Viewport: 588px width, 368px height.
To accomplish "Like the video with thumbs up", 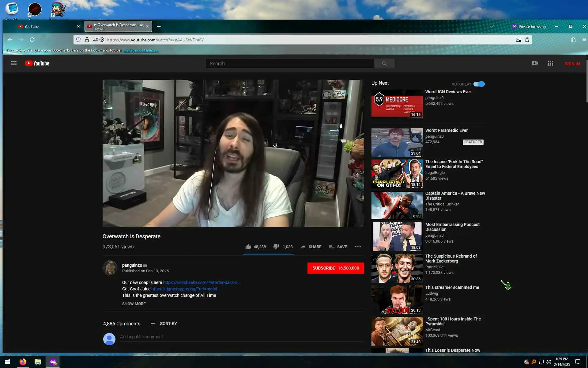I will click(x=248, y=247).
